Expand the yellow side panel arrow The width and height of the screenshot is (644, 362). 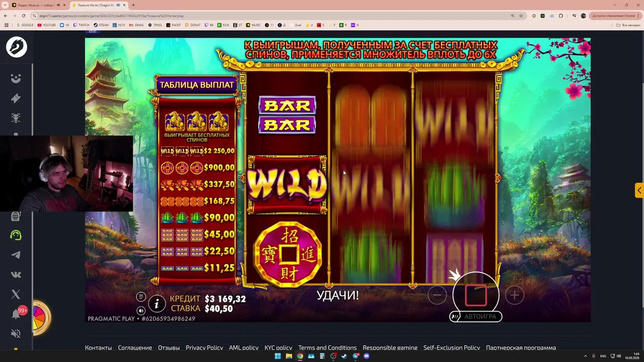click(639, 191)
